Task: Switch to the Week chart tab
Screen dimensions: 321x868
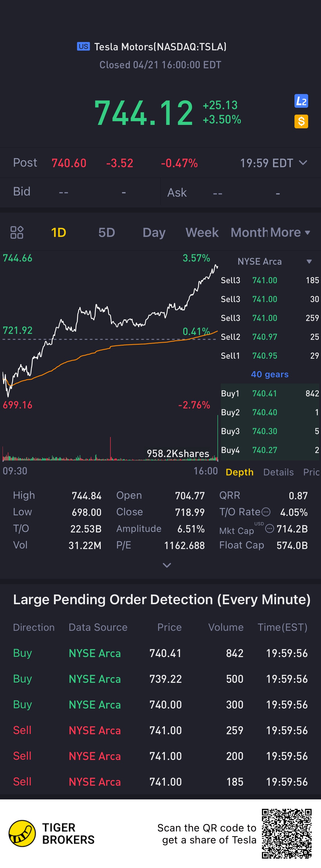Action: 202,232
